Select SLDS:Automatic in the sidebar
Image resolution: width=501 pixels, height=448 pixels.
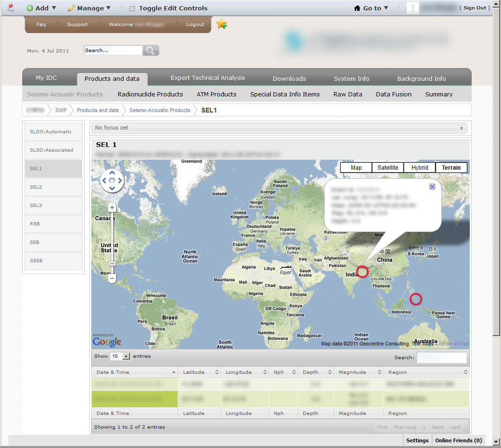[53, 132]
